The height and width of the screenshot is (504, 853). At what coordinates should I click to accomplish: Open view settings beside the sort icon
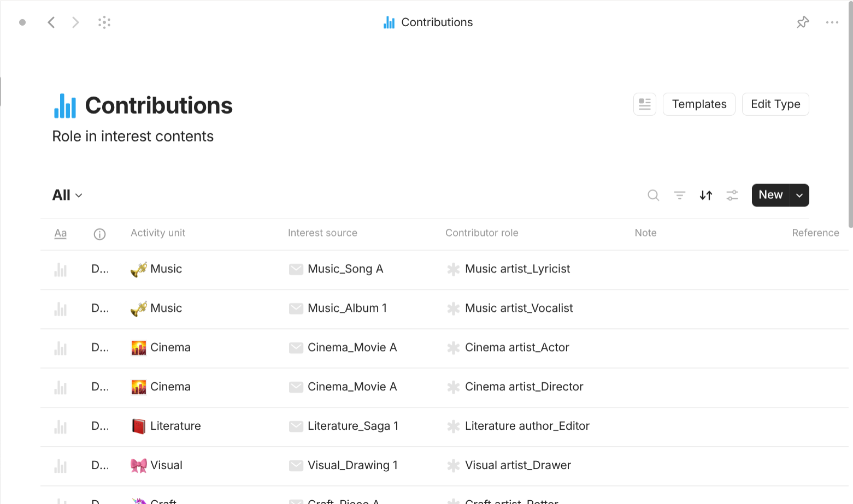[x=732, y=195]
